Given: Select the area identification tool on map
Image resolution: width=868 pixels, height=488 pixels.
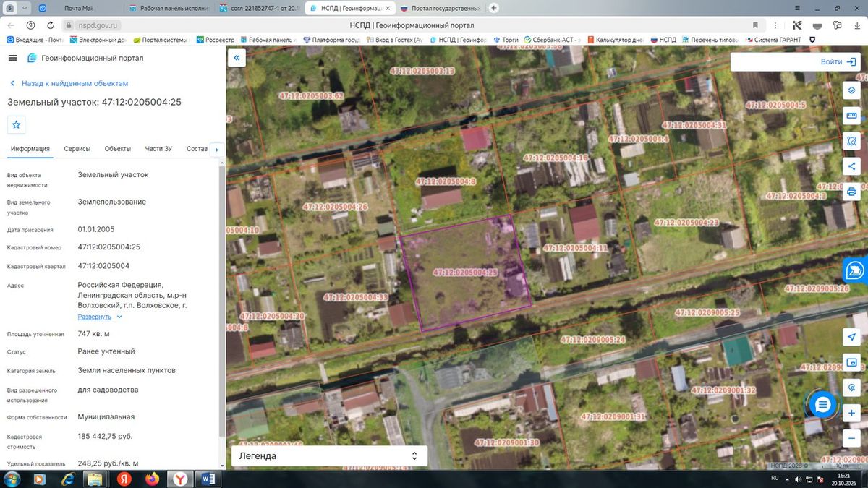Looking at the screenshot, I should pyautogui.click(x=851, y=141).
